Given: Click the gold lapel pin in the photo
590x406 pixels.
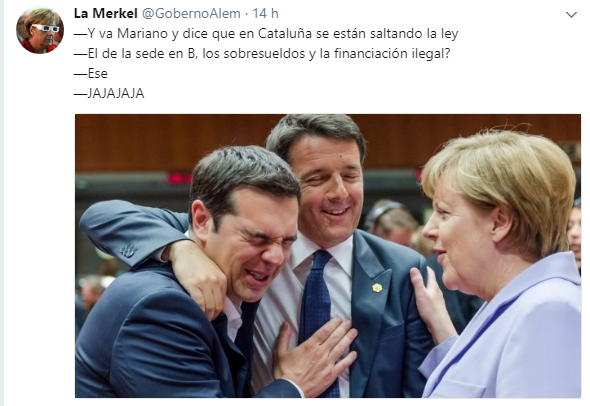Looking at the screenshot, I should pyautogui.click(x=377, y=288).
